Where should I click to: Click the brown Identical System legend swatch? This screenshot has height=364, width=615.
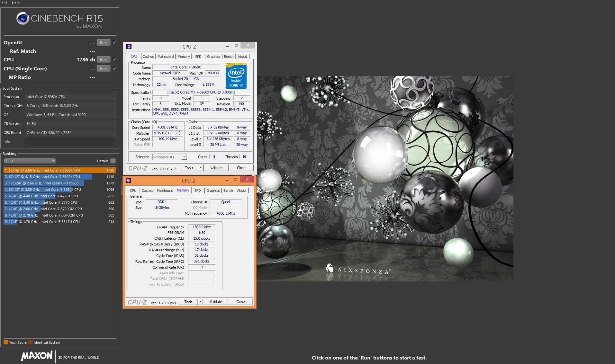pyautogui.click(x=30, y=342)
